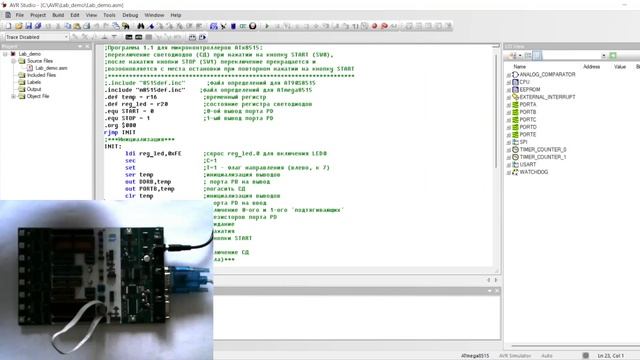Viewport: 640px width, 360px height.
Task: Click the Build and Run icon
Action: [223, 26]
